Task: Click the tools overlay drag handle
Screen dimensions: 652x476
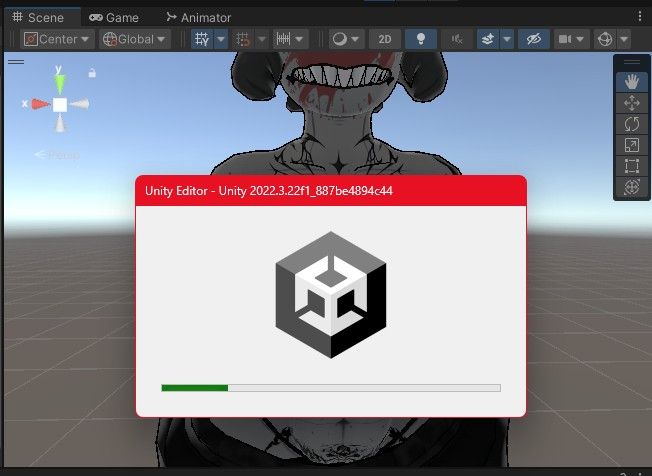Action: [x=632, y=62]
